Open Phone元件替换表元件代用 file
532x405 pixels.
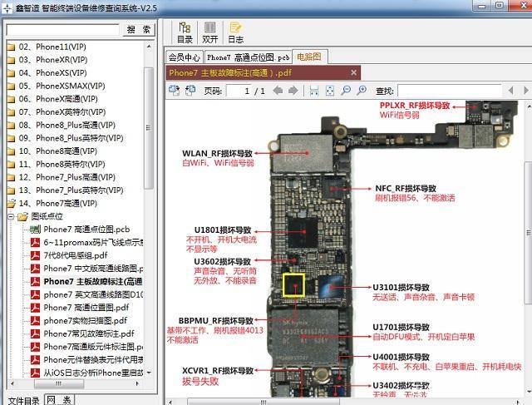click(93, 359)
